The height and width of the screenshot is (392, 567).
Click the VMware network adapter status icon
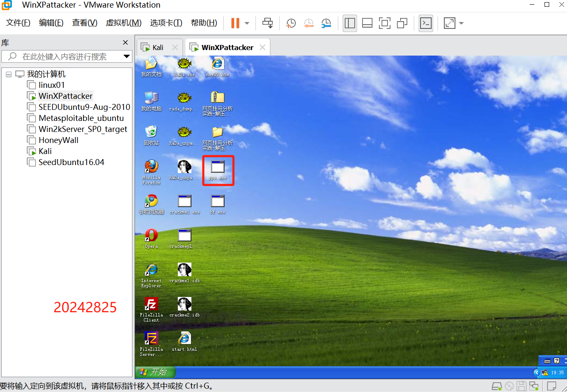pyautogui.click(x=534, y=386)
